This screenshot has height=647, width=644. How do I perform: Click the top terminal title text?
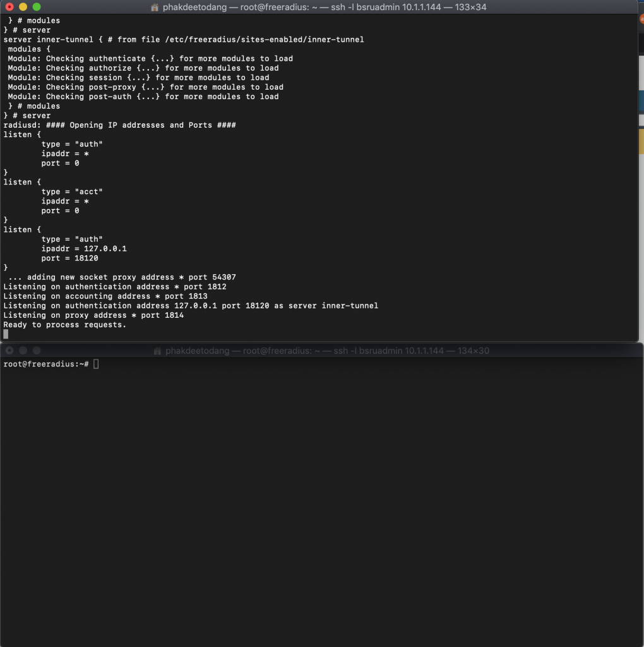325,7
